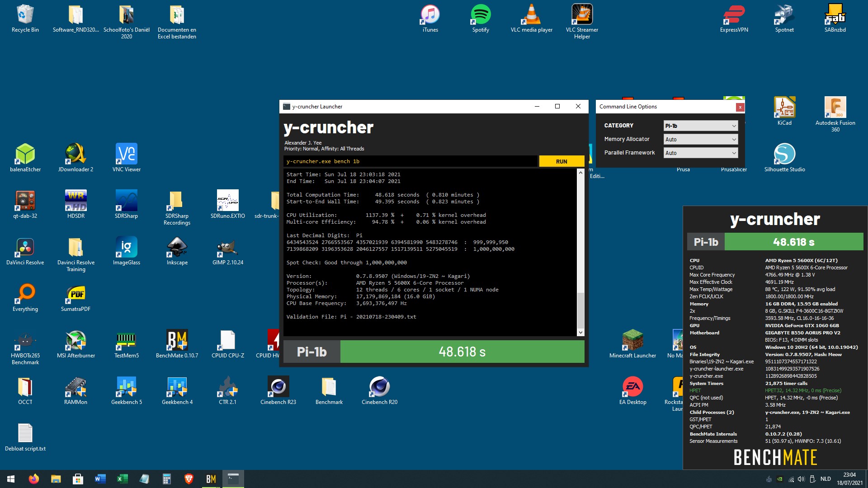Select the KiCad desktop icon
Screen dimensions: 868x488
tap(784, 112)
